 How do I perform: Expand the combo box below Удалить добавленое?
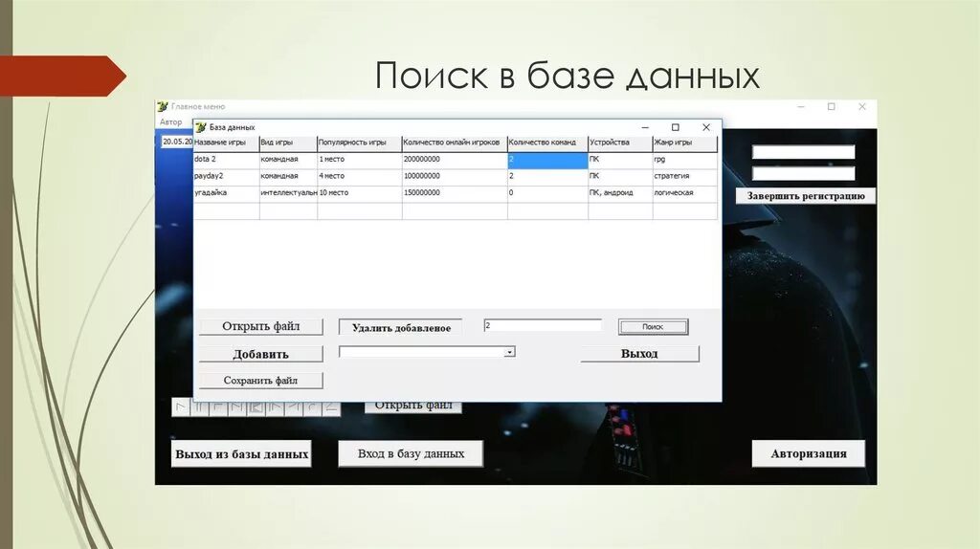pos(509,352)
